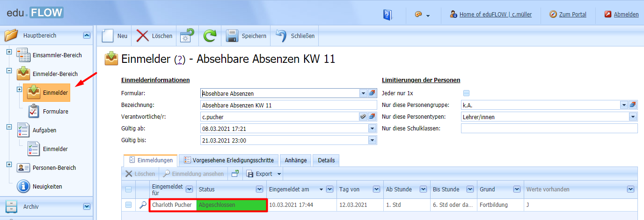Click into the 'Nur diese Schulklassen' field

click(x=549, y=129)
